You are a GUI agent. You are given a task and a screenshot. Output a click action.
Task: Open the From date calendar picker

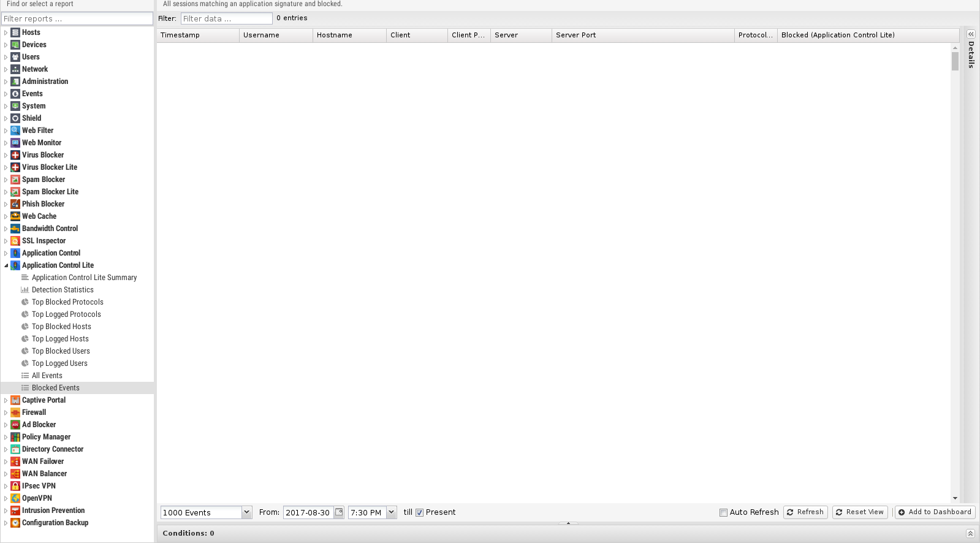click(339, 512)
